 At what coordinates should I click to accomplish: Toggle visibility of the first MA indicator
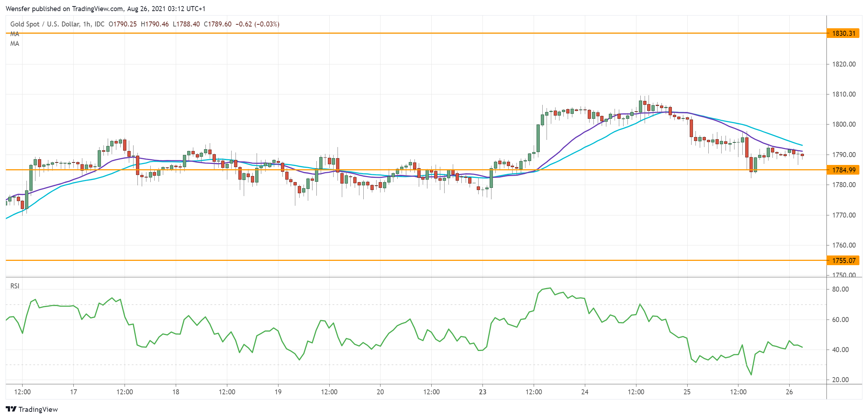pos(14,34)
